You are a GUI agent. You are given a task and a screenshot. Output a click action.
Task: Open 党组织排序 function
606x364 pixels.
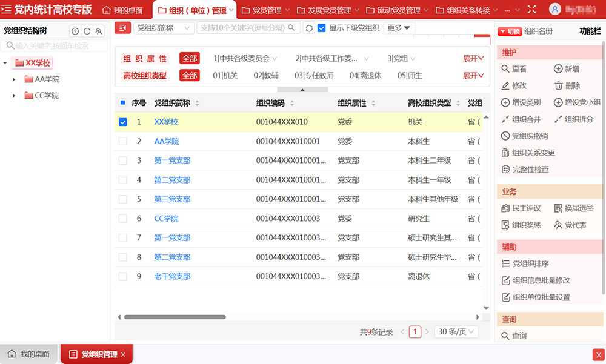525,264
